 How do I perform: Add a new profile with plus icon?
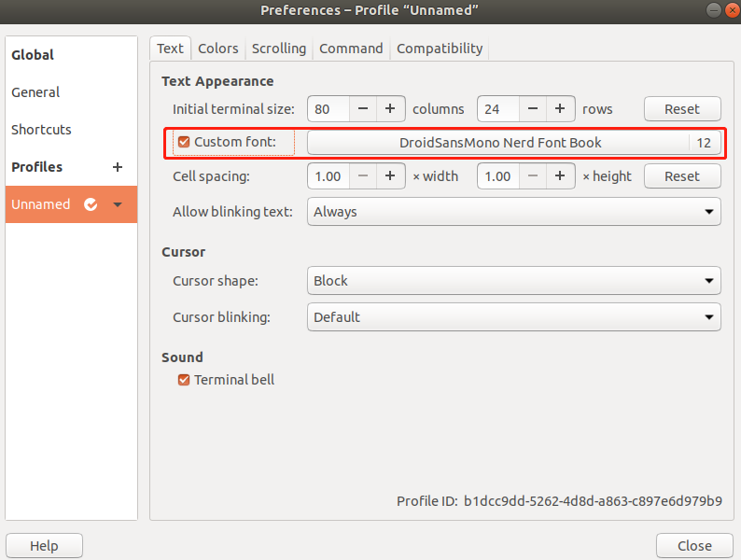pyautogui.click(x=118, y=167)
